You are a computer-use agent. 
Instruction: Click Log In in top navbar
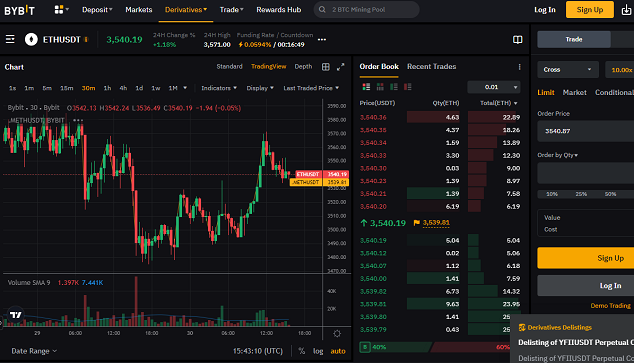click(x=545, y=10)
